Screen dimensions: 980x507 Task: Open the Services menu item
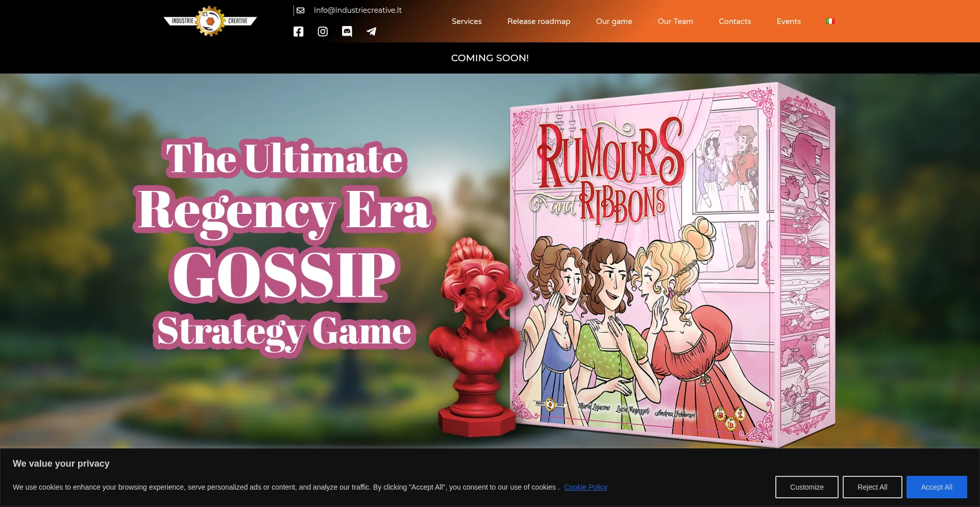467,21
